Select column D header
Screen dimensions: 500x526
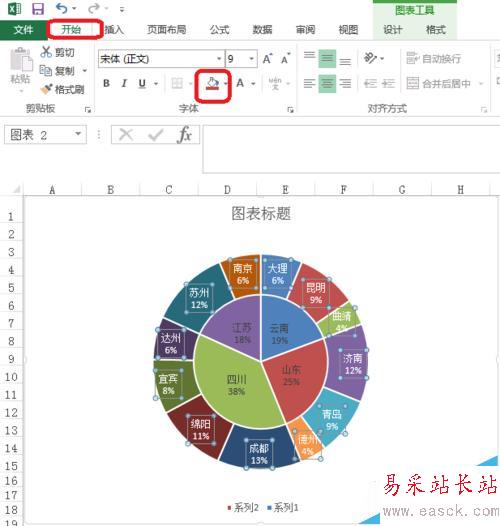click(228, 190)
